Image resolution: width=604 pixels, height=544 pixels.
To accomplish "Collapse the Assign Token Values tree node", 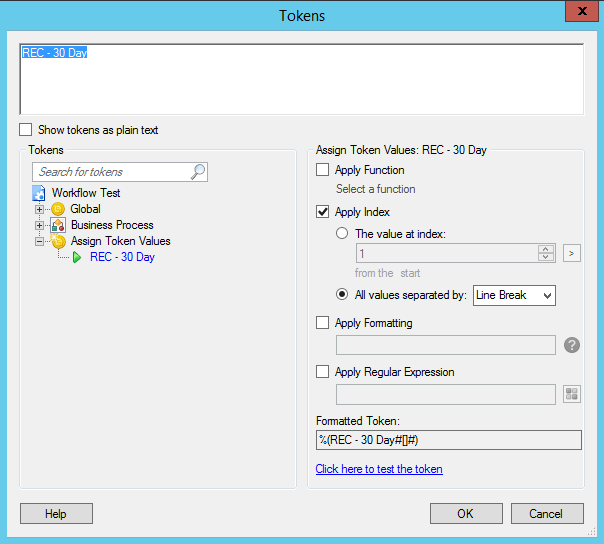I will coord(39,242).
